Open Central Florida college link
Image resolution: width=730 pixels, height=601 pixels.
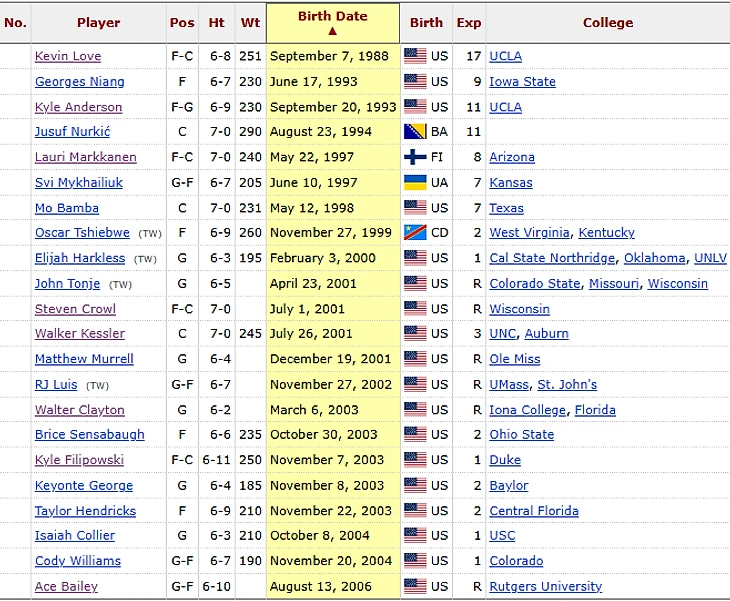[534, 511]
